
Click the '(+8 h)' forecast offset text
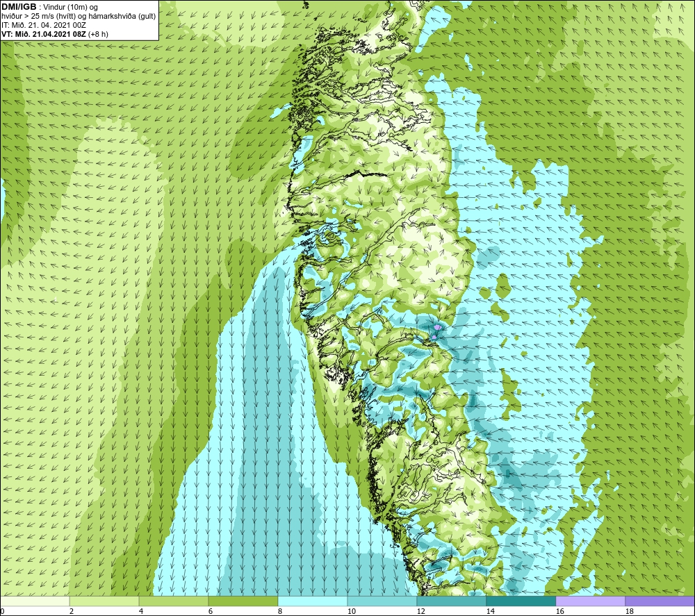(x=99, y=34)
